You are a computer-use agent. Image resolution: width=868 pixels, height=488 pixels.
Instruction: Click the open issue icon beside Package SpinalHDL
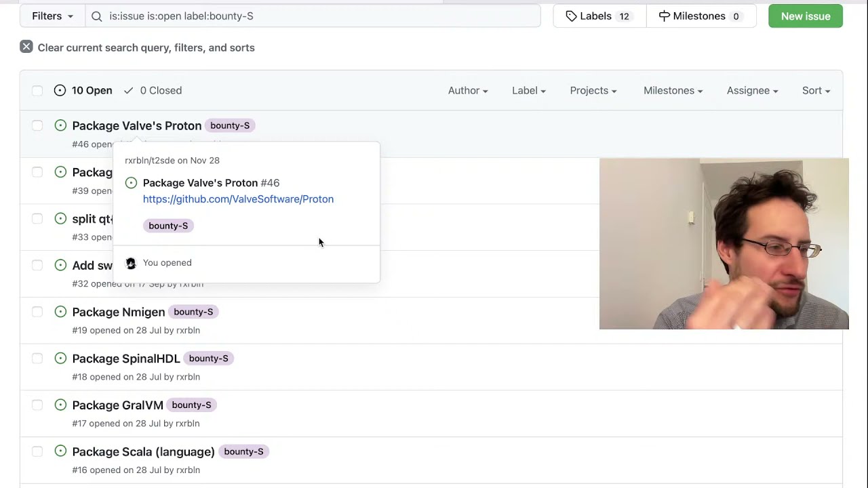(60, 359)
